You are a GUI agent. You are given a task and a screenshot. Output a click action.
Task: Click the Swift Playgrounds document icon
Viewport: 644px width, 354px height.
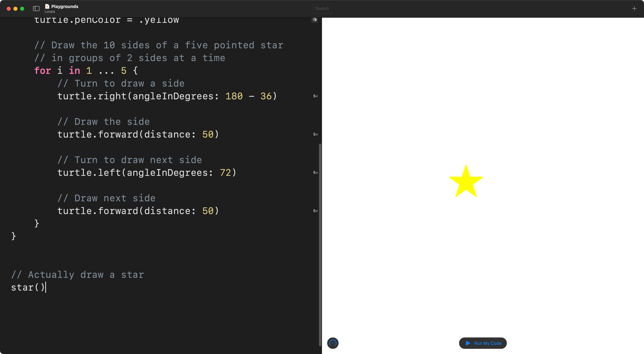(x=47, y=6)
